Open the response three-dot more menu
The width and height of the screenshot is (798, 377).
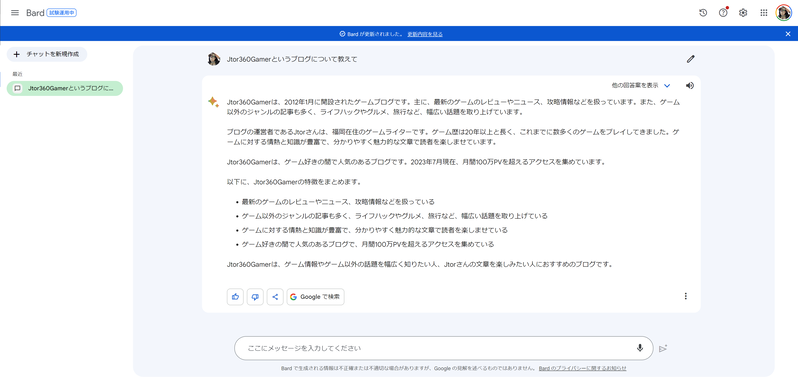pos(686,296)
